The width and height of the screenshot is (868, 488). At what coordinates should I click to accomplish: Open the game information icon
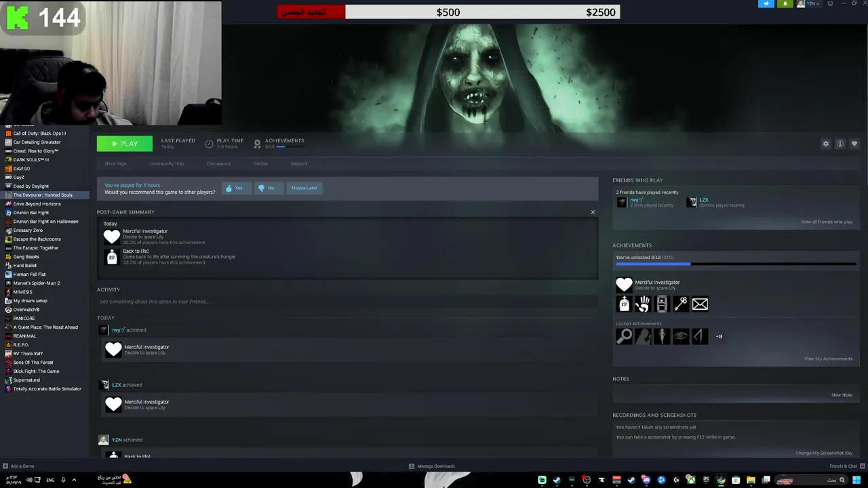840,144
